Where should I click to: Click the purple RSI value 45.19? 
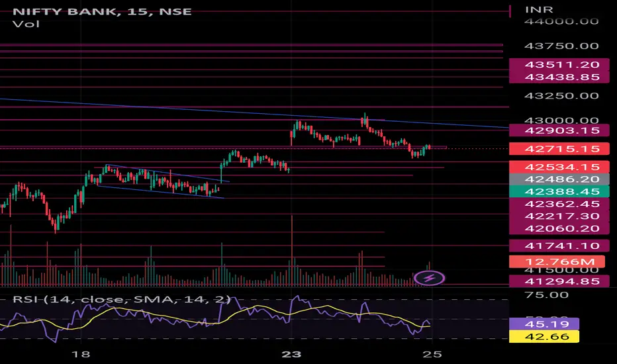[x=544, y=324]
